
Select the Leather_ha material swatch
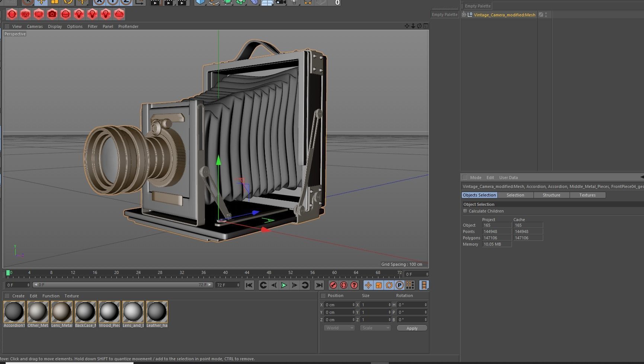click(x=157, y=312)
